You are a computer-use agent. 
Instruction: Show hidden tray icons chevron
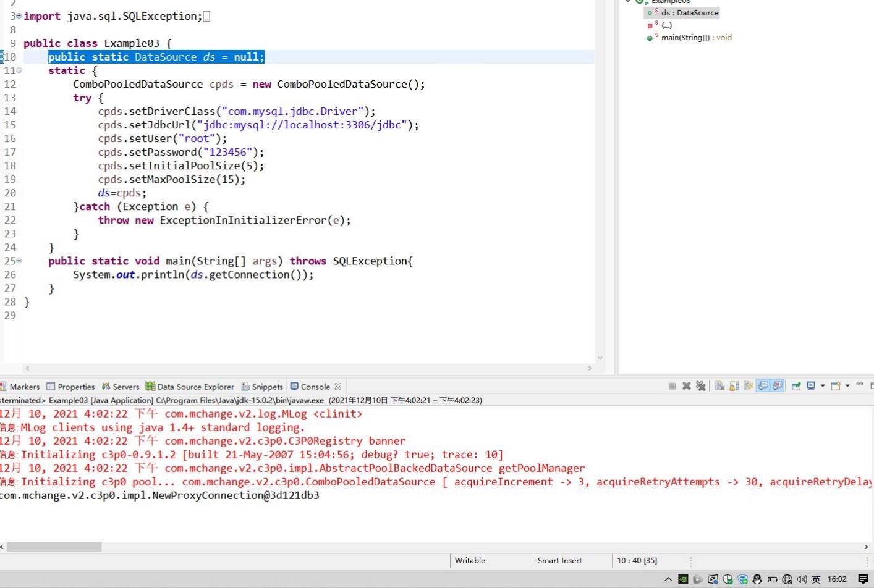[x=668, y=579]
